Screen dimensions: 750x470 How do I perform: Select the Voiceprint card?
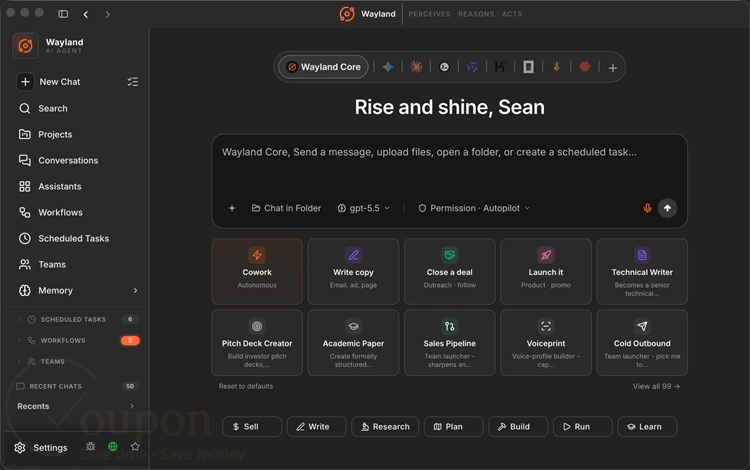pos(546,343)
